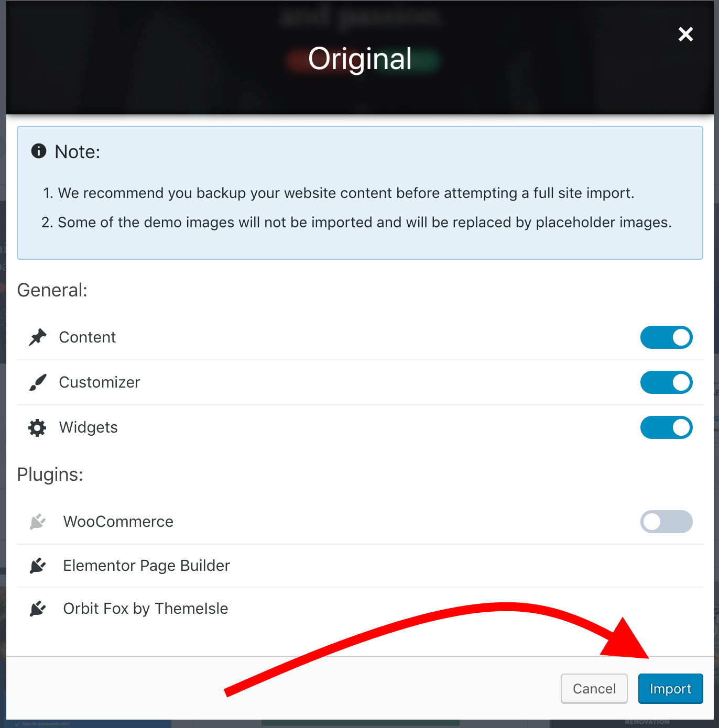
Task: Click the Widgets option label
Action: (x=88, y=427)
